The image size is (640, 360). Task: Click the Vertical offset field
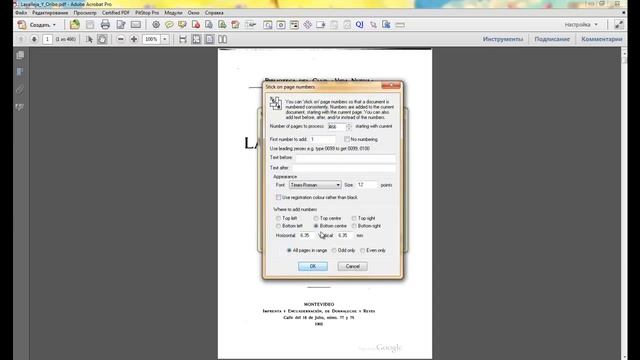click(345, 236)
